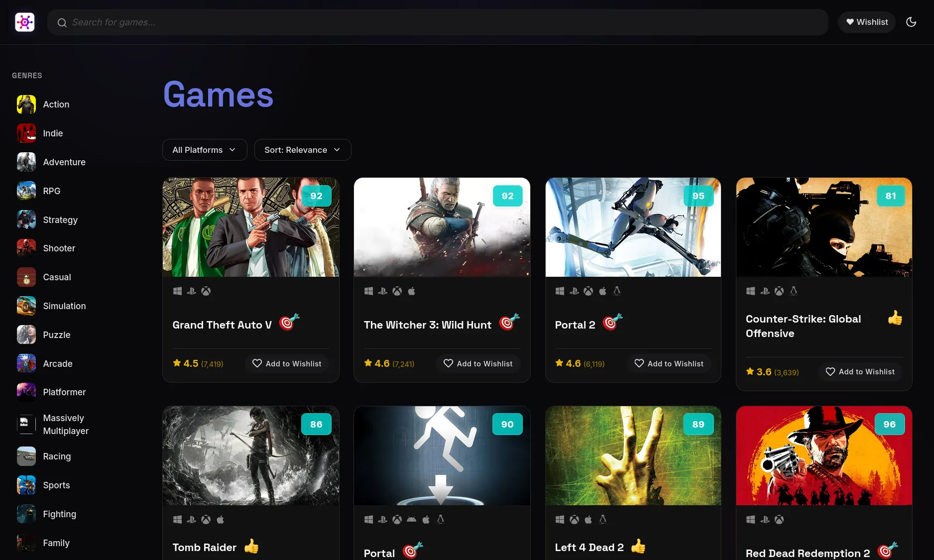
Task: Click the bullseye icon beside Portal 2
Action: click(x=613, y=322)
